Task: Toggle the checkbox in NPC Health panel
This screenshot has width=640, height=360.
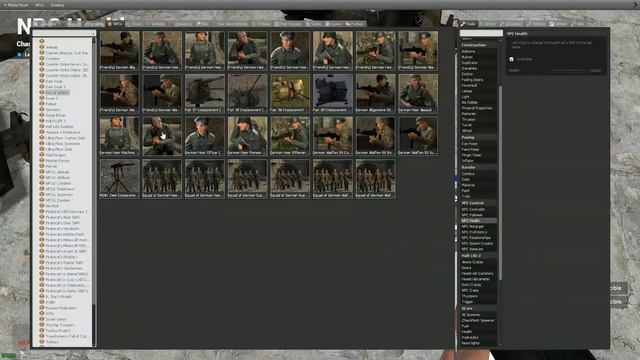Action: (x=511, y=59)
